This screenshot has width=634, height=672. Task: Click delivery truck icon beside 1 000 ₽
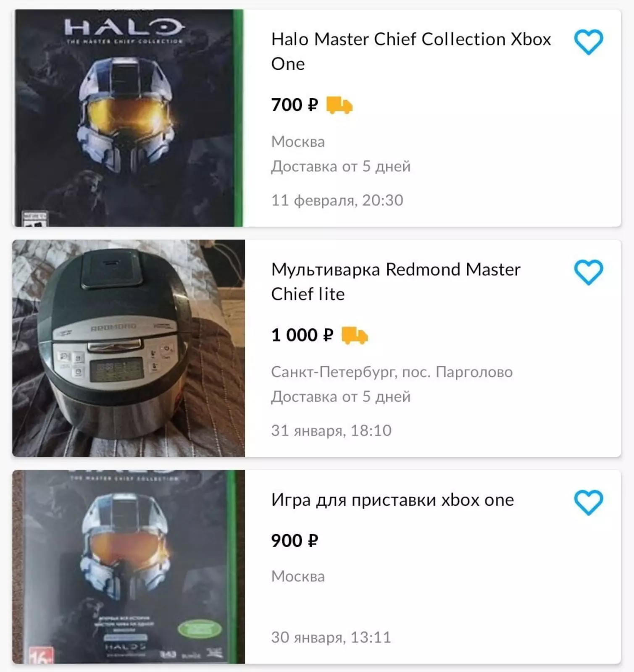click(x=355, y=335)
